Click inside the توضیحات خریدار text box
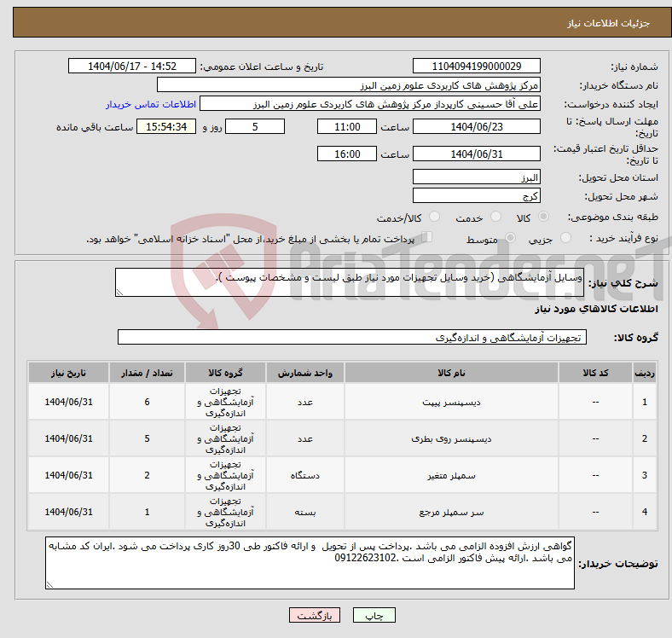The width and height of the screenshot is (672, 638). (310, 563)
